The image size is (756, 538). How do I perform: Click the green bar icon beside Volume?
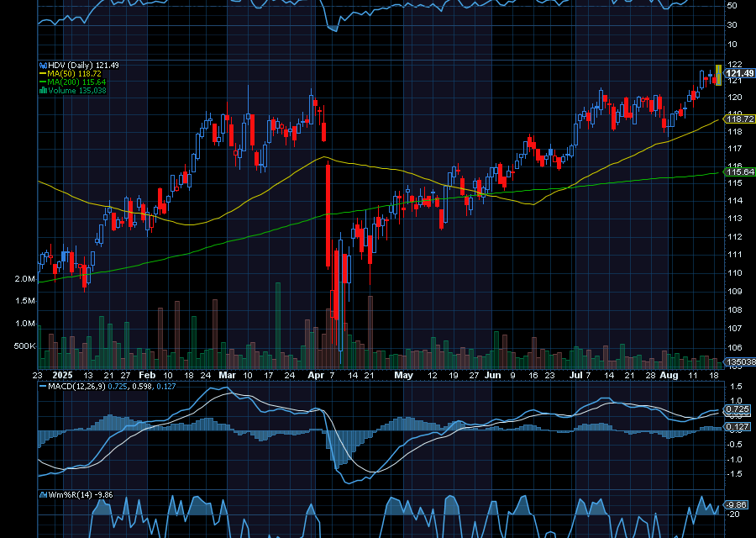[x=42, y=91]
